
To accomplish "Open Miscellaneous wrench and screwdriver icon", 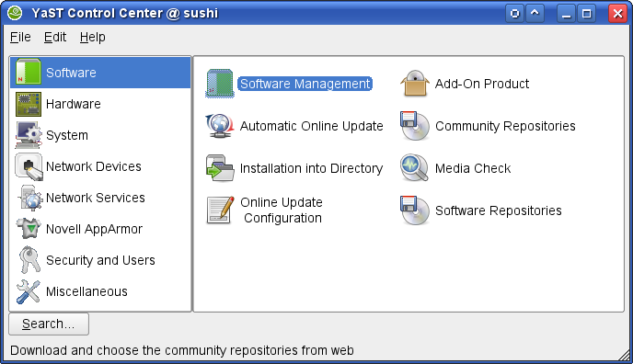I will coord(29,291).
